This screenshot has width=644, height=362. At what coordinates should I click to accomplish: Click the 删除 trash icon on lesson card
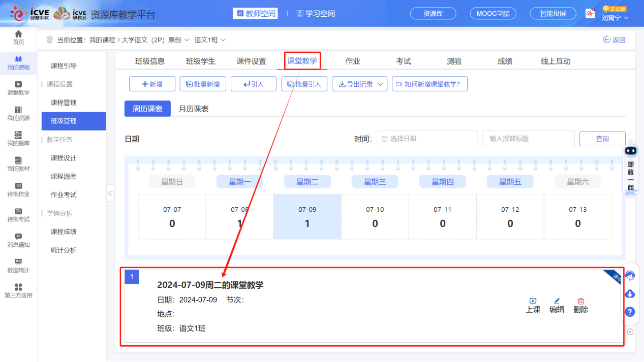click(x=580, y=304)
